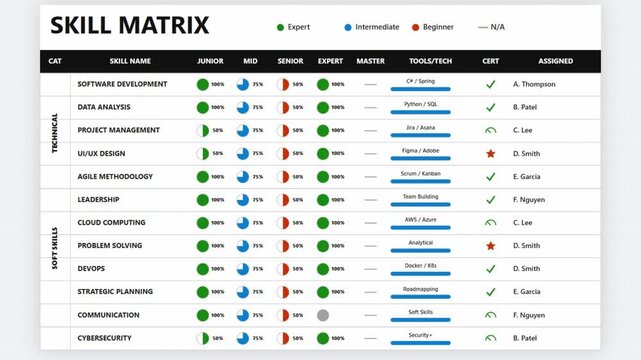The image size is (641, 360).
Task: Click the Communication cert gauge icon
Action: [x=491, y=315]
